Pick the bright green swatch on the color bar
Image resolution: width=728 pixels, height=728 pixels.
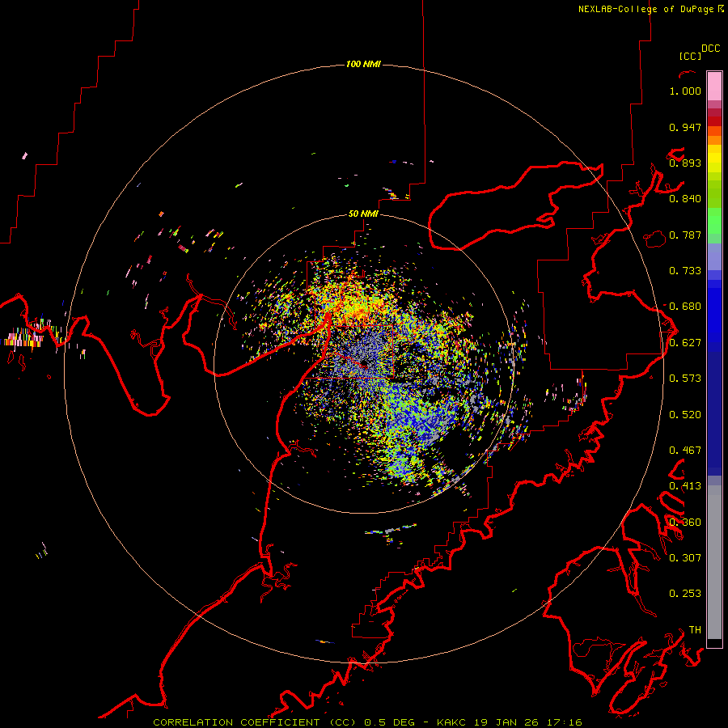714,221
